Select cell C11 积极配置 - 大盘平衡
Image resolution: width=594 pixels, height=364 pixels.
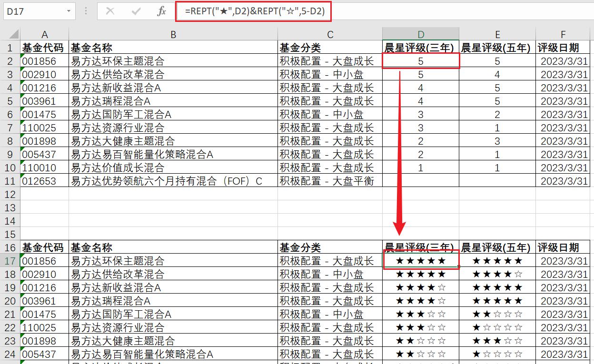coord(330,181)
